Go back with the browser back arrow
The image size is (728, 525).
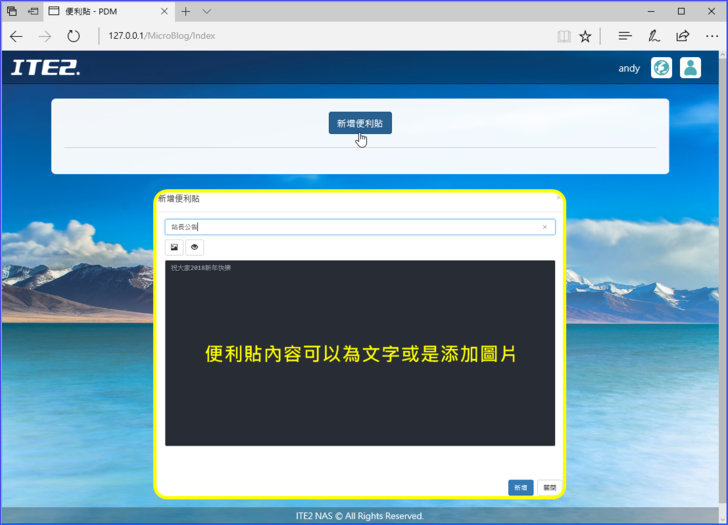tap(16, 36)
